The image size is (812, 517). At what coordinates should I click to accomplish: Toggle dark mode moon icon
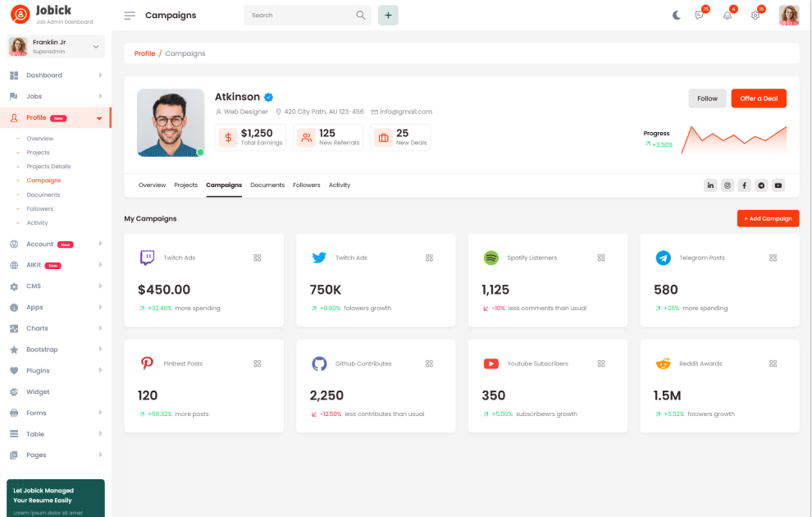[677, 15]
